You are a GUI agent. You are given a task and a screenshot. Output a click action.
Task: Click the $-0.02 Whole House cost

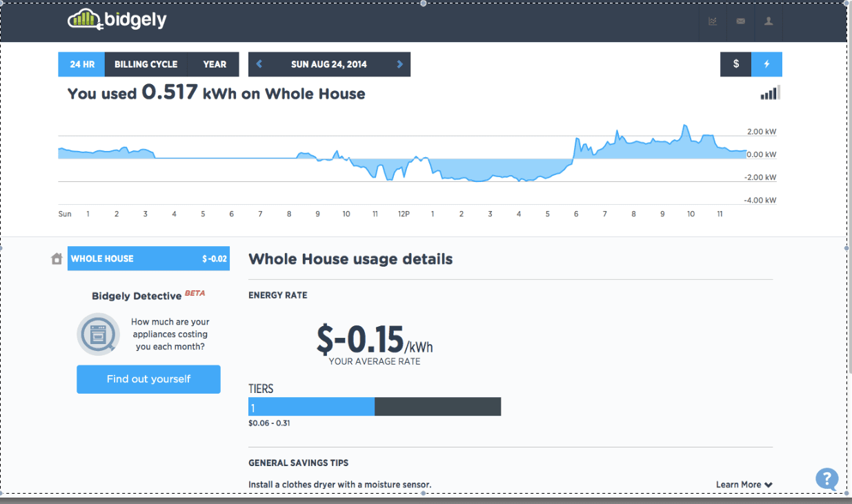[x=215, y=259]
